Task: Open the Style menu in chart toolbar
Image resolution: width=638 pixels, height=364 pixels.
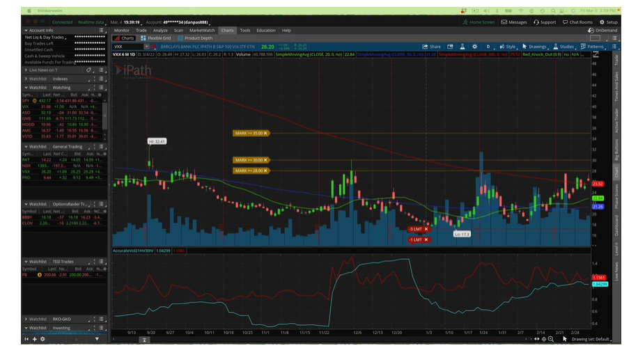Action: 507,47
